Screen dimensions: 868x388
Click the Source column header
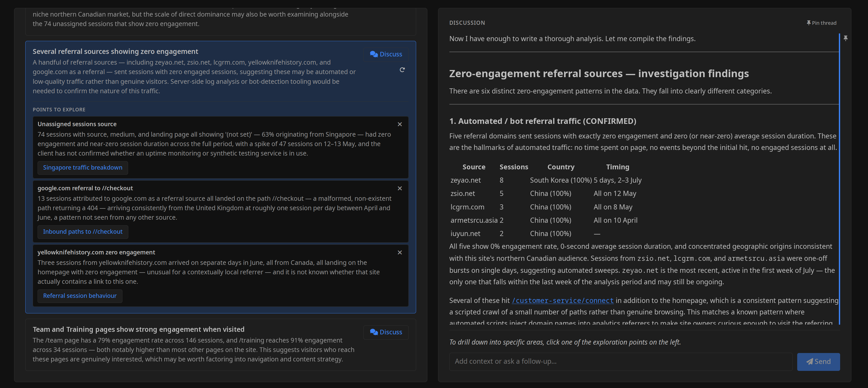point(474,167)
